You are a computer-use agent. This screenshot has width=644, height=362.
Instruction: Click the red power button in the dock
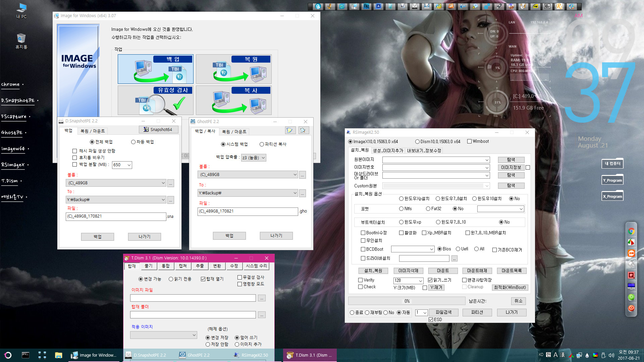pos(631,308)
